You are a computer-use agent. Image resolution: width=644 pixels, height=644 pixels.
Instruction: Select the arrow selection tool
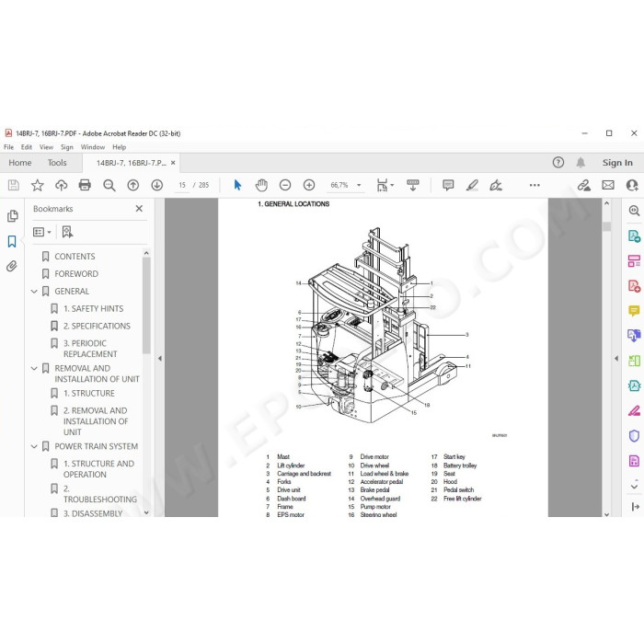[237, 185]
